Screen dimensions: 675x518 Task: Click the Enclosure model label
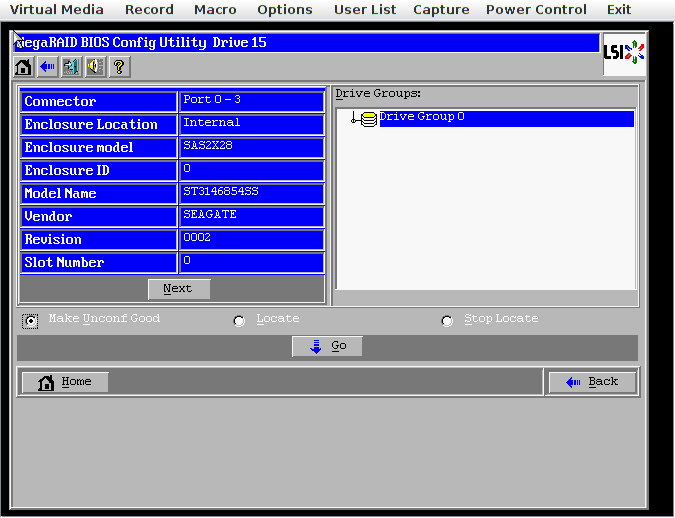pos(99,148)
